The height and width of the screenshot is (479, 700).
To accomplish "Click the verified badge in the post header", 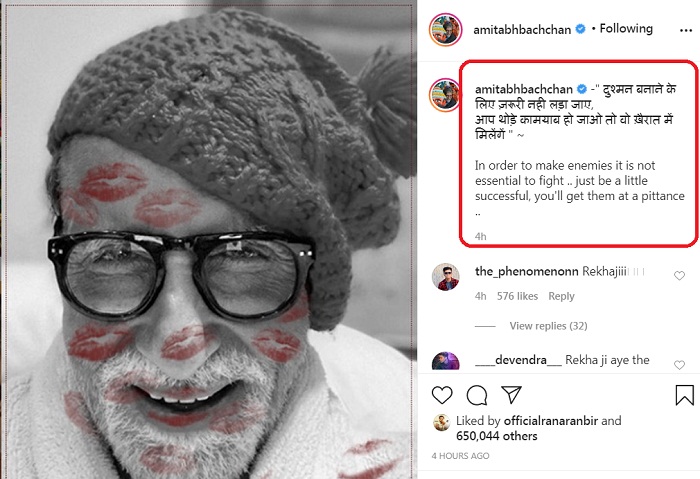I will pos(581,30).
